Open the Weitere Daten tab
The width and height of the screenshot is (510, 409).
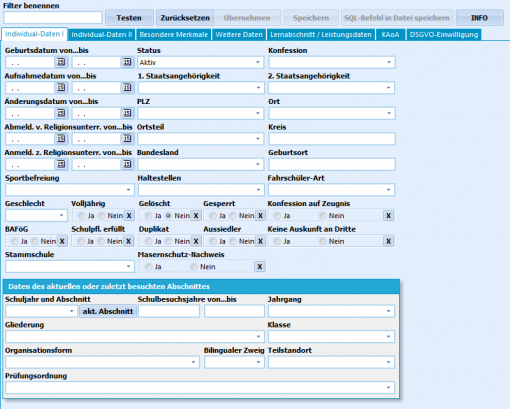pyautogui.click(x=239, y=35)
